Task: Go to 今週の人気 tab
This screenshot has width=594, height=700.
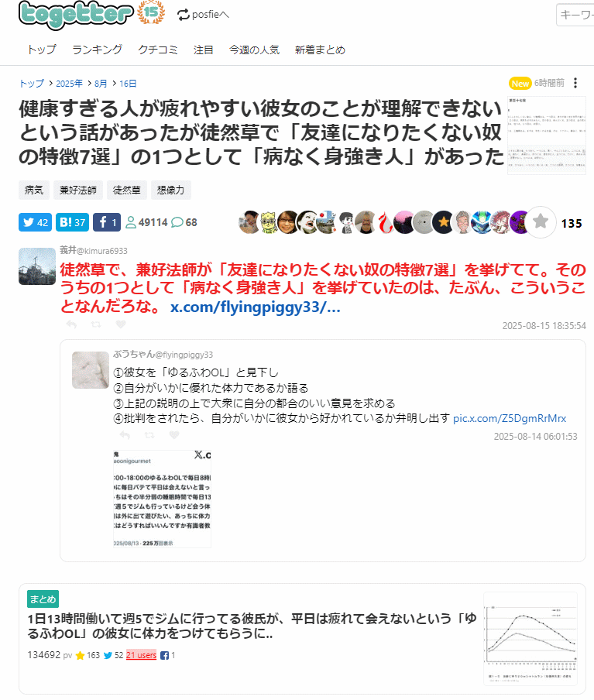Action: click(254, 50)
